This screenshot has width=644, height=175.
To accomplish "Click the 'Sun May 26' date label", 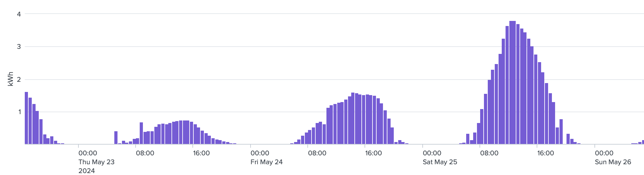I will [x=613, y=162].
